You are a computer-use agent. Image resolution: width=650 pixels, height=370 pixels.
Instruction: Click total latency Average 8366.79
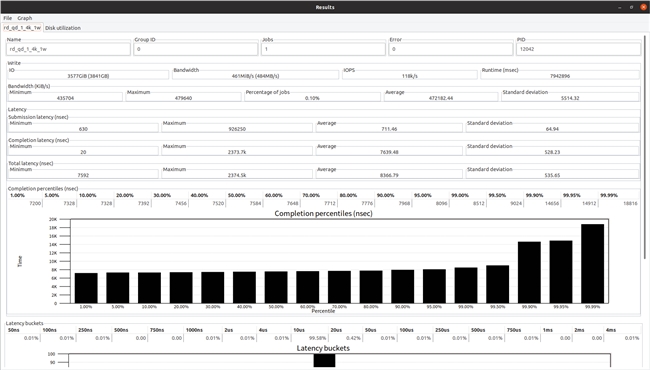[389, 175]
